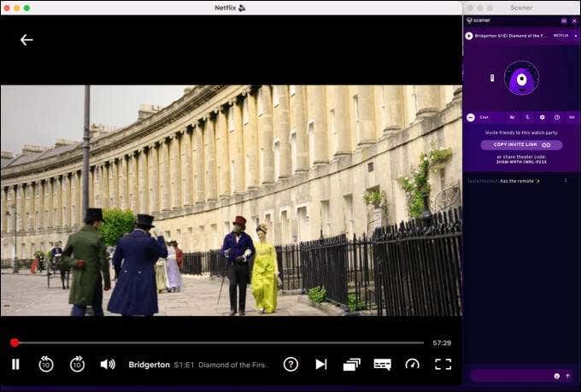The width and height of the screenshot is (581, 392).
Task: Open the emoji picker in chat
Action: point(556,376)
